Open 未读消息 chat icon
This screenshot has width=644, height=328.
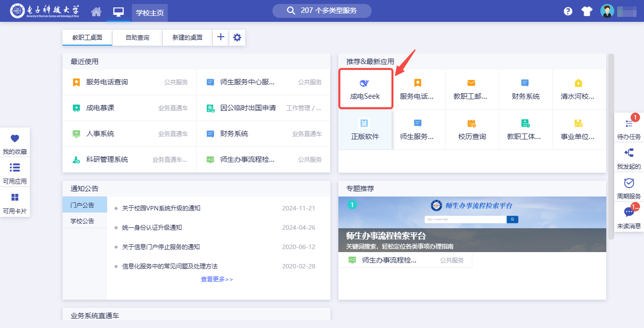(x=629, y=216)
